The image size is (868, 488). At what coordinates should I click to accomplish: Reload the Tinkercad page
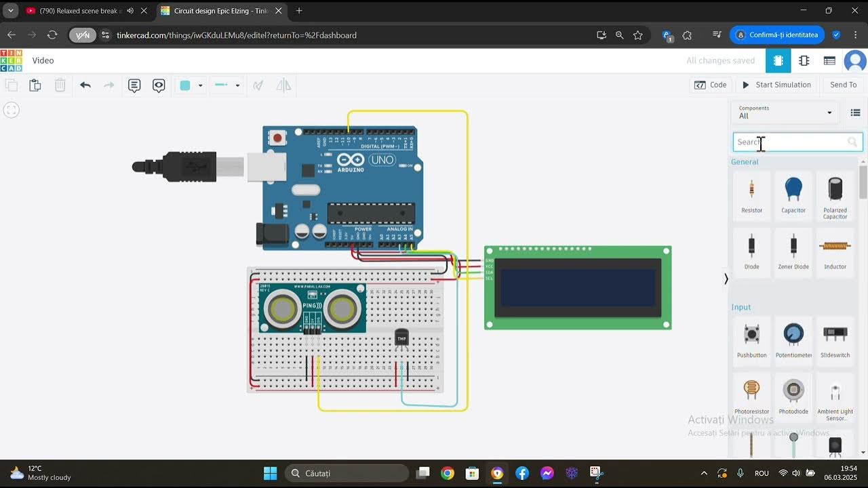click(x=52, y=35)
